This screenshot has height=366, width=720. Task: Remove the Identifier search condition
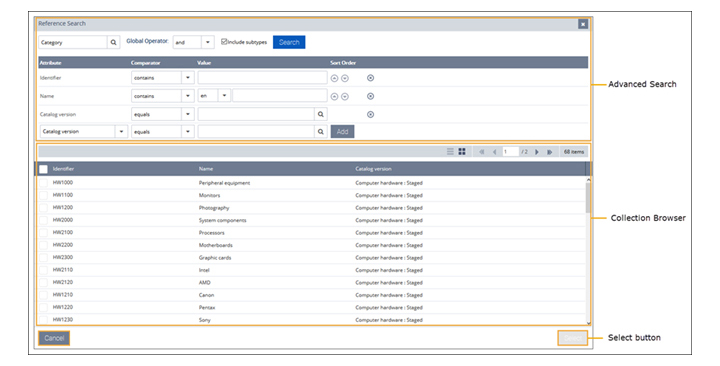coord(371,78)
